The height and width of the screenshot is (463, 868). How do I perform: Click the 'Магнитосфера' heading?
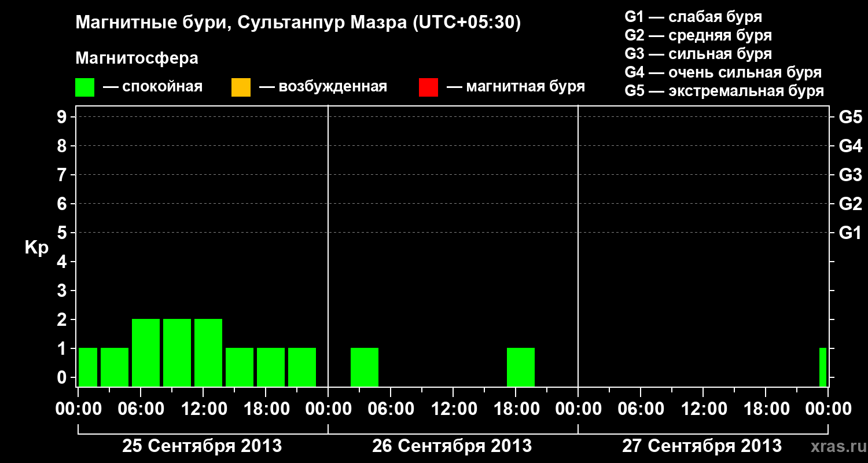[x=137, y=58]
